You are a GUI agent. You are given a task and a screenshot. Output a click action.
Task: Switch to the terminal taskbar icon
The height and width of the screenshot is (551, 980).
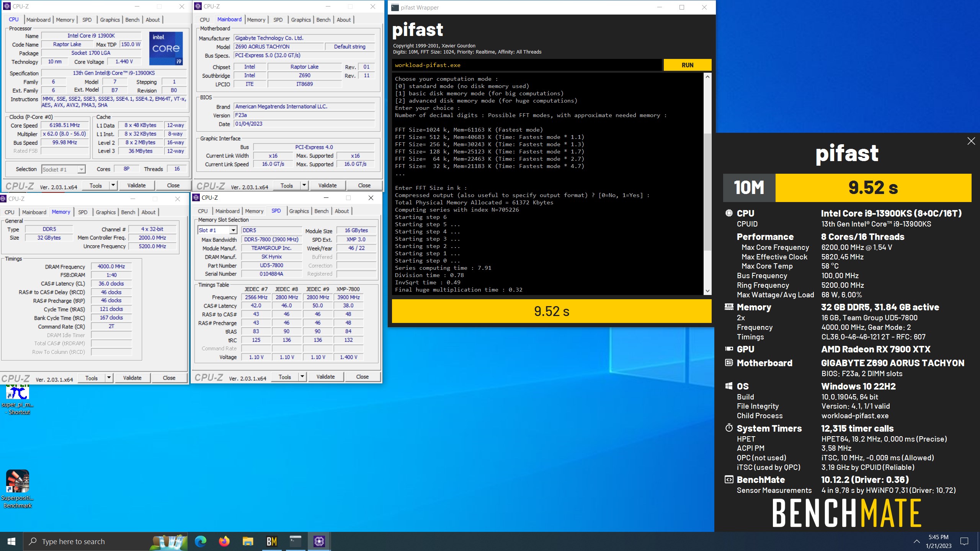[296, 541]
